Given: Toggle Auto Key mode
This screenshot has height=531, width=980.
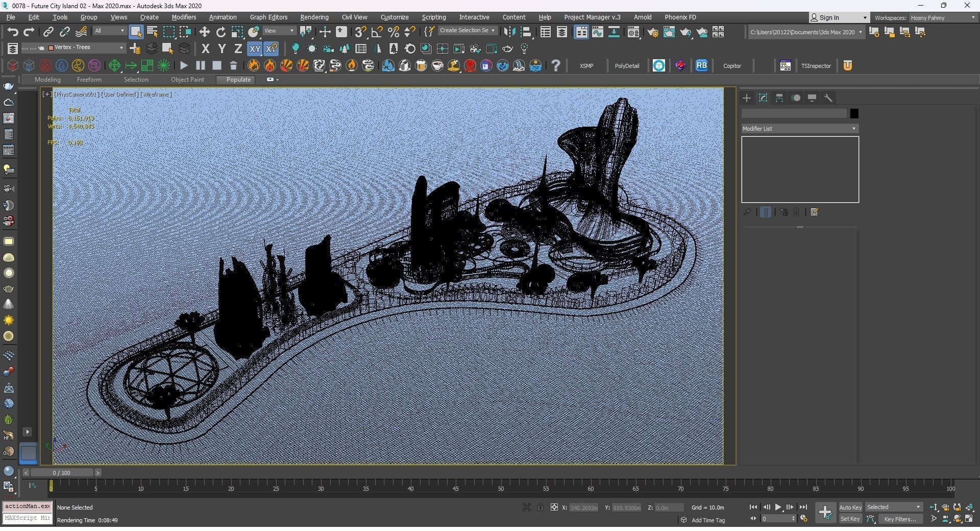Looking at the screenshot, I should click(850, 508).
